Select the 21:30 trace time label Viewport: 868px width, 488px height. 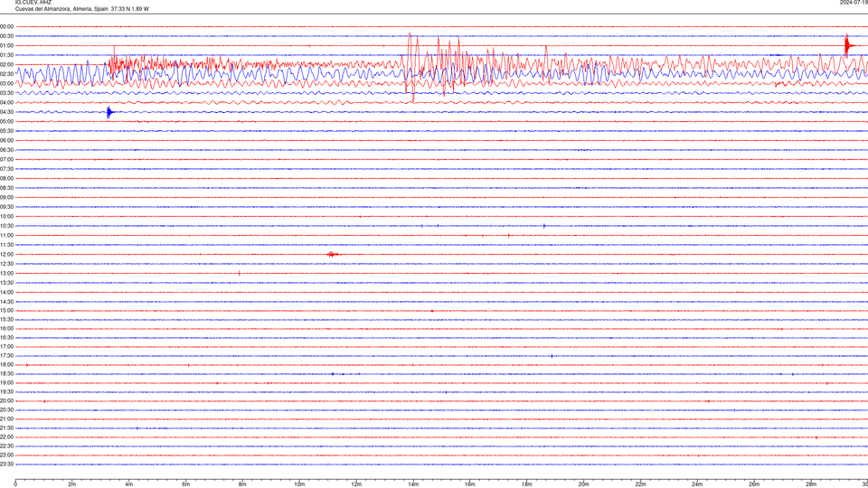pos(6,427)
